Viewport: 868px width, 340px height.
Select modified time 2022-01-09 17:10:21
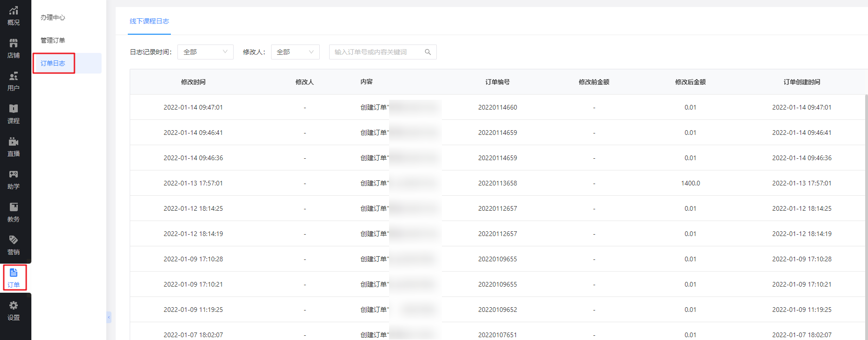point(193,284)
